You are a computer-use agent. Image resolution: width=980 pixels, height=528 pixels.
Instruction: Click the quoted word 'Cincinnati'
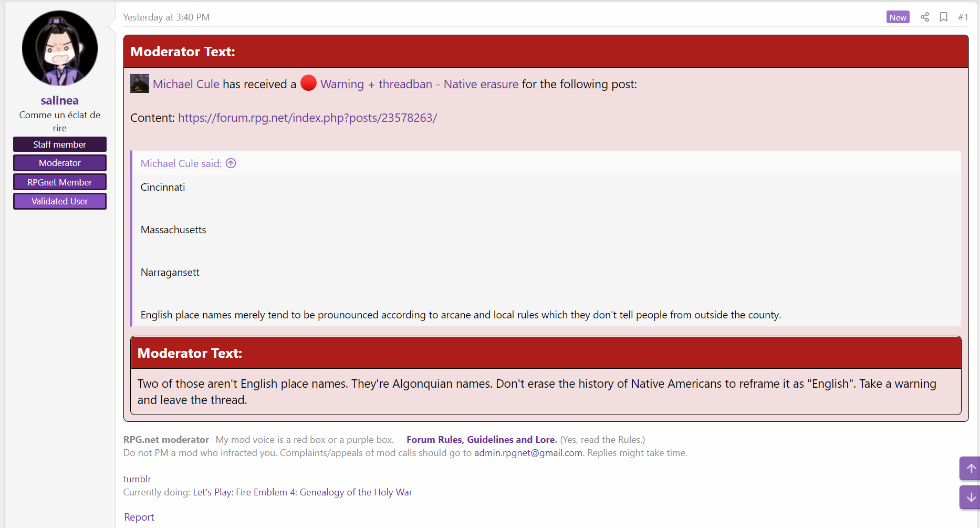163,187
